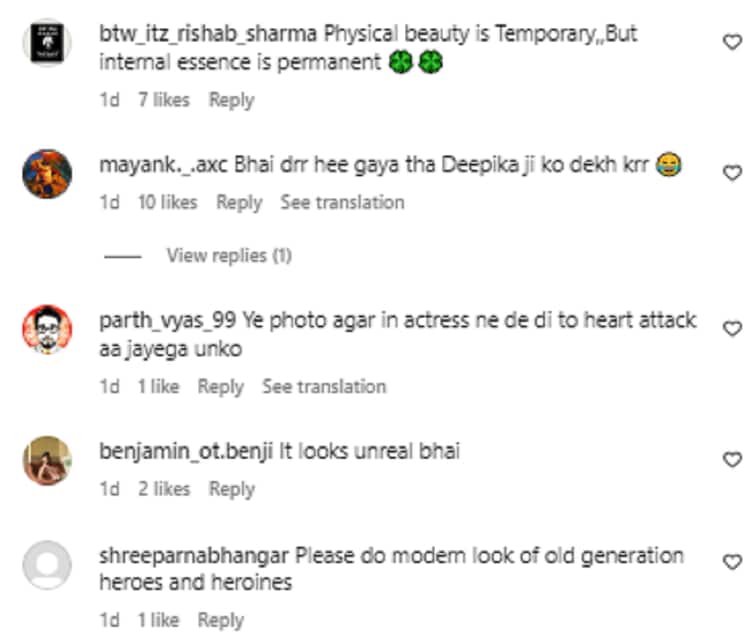This screenshot has width=750, height=643.
Task: Open the btw_itz_rishab_sharma username link
Action: pyautogui.click(x=206, y=34)
